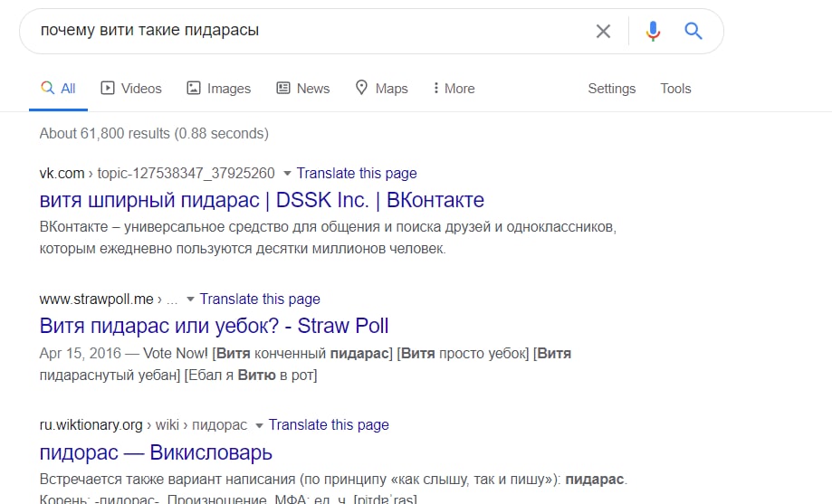Click the ru.wiktionary.org wiki breadcrumb
Viewport: 832px width, 504px height.
[x=143, y=425]
